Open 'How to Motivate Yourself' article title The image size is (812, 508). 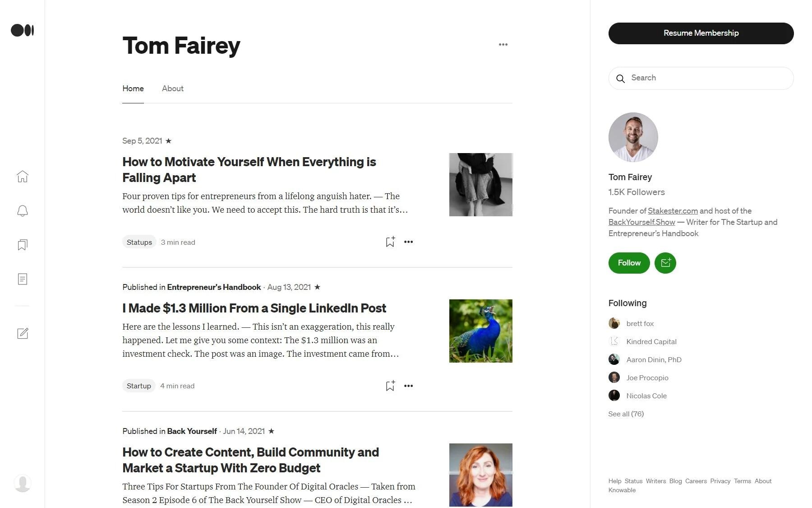click(x=249, y=170)
